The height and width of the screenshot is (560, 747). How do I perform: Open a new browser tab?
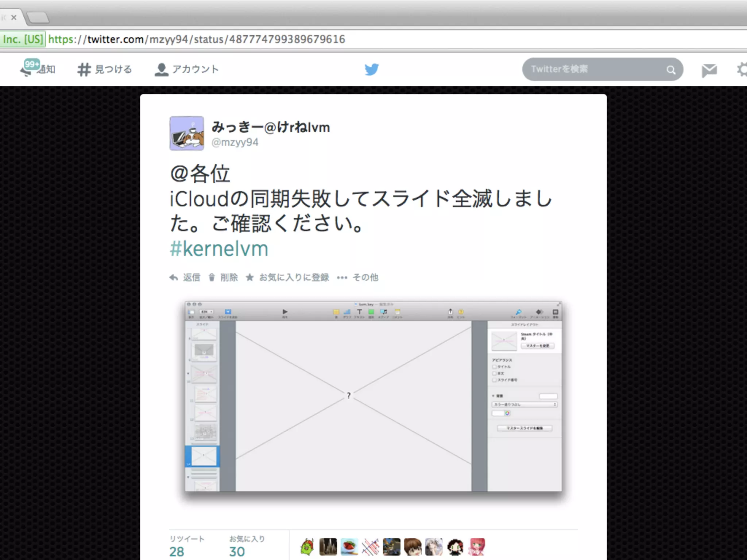(38, 17)
